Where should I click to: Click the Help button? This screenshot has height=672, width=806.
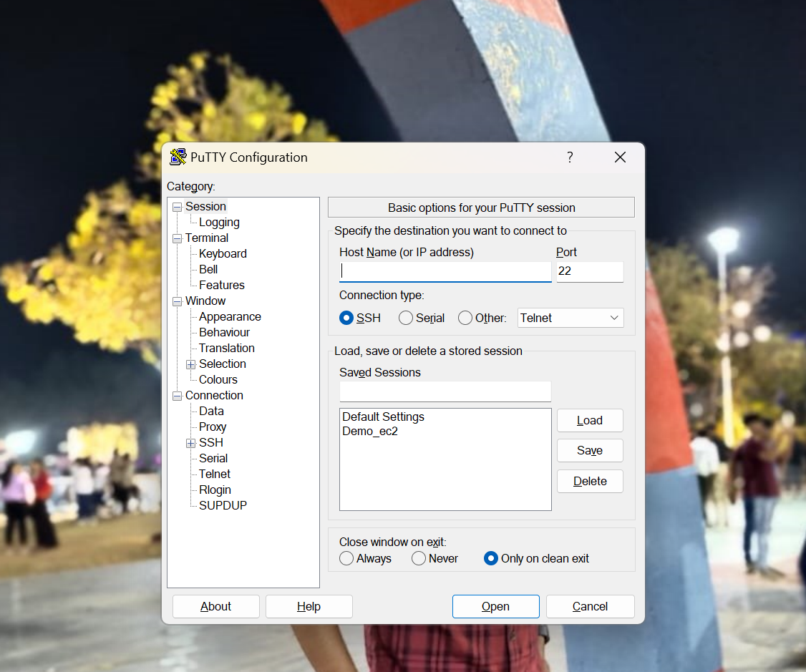(309, 607)
